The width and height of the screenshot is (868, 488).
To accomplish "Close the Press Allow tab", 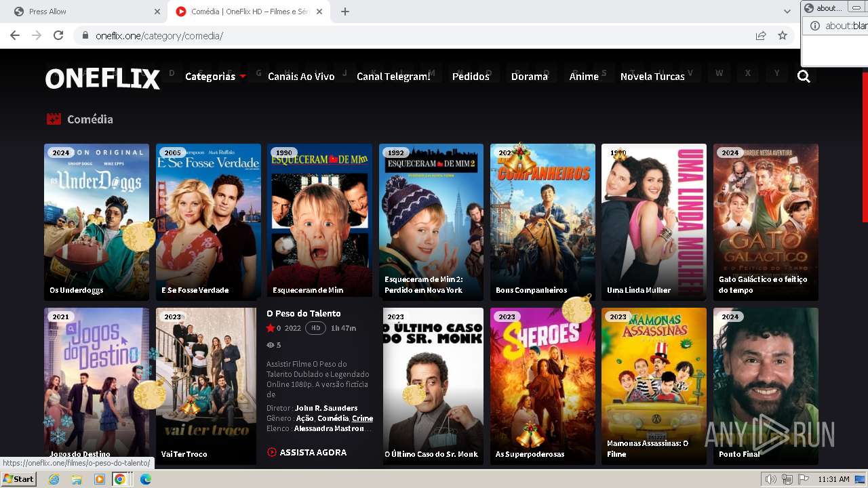I will (x=157, y=12).
